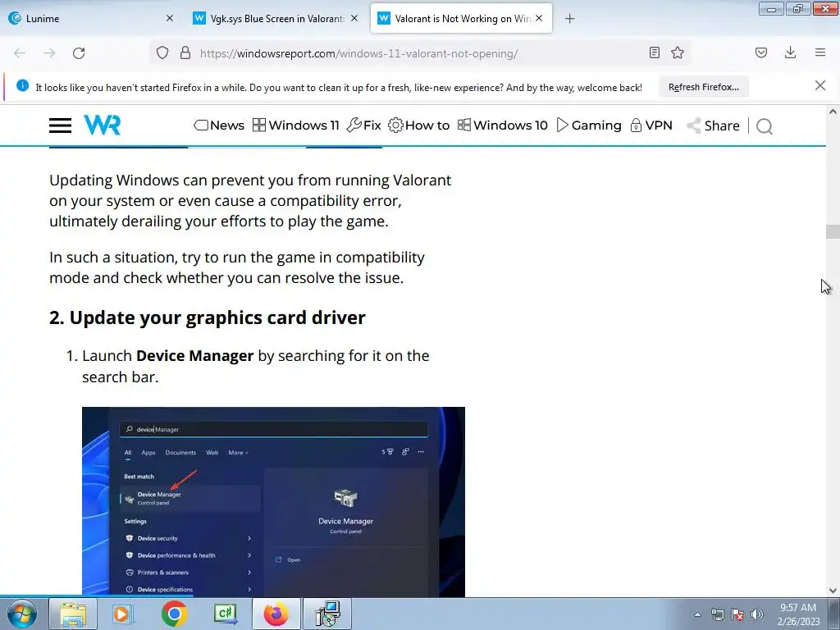
Task: Open the tracking protection shield icon
Action: [x=162, y=53]
